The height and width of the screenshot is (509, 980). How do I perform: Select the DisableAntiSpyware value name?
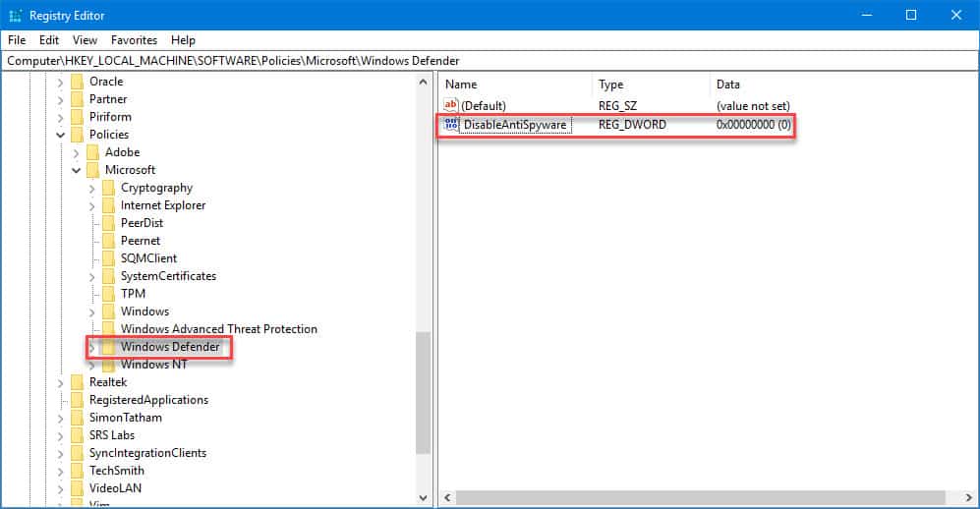[x=515, y=125]
